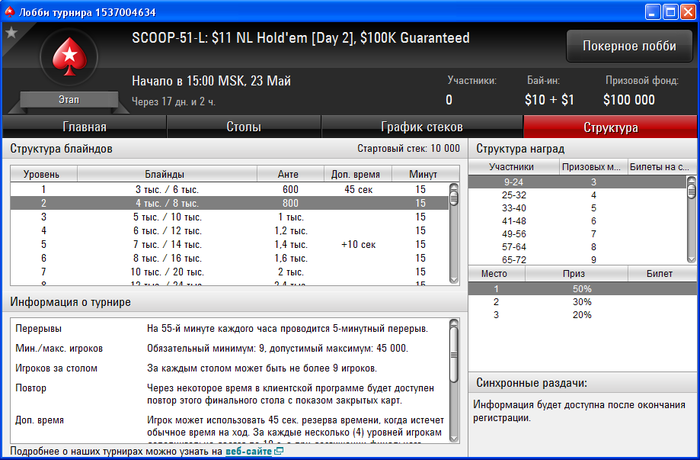Click the Приз column header
The width and height of the screenshot is (700, 460).
pos(576,273)
